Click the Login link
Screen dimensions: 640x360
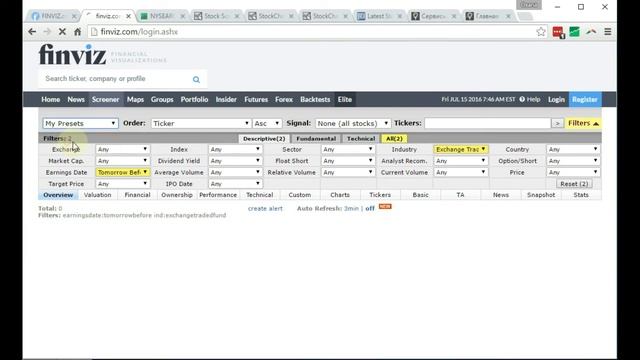556,100
